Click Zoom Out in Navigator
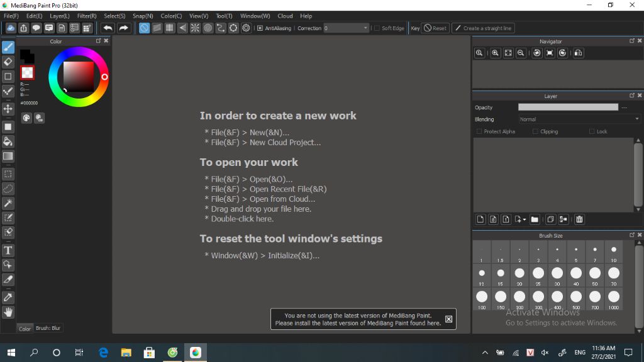The width and height of the screenshot is (644, 362). (521, 53)
